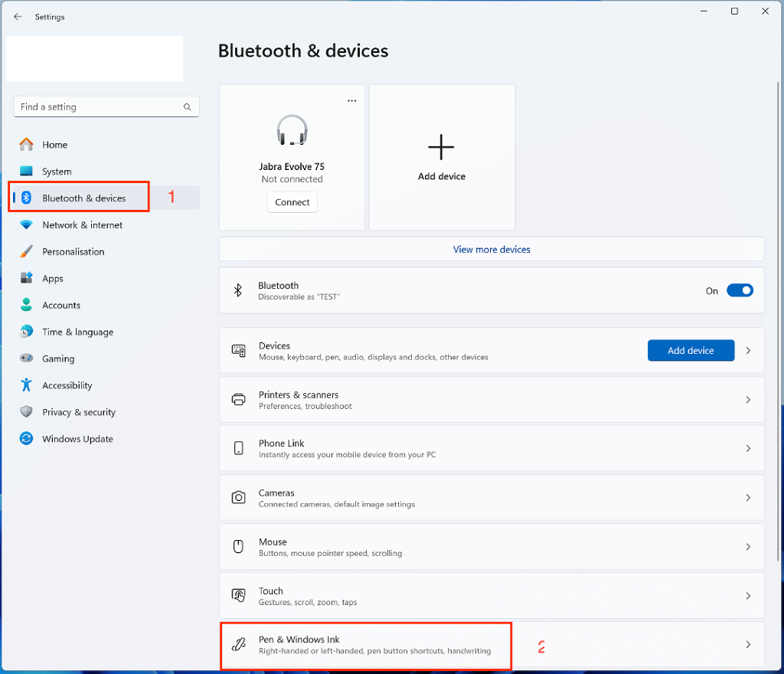Click the large plus Add device tile
The image size is (784, 674).
tap(442, 157)
